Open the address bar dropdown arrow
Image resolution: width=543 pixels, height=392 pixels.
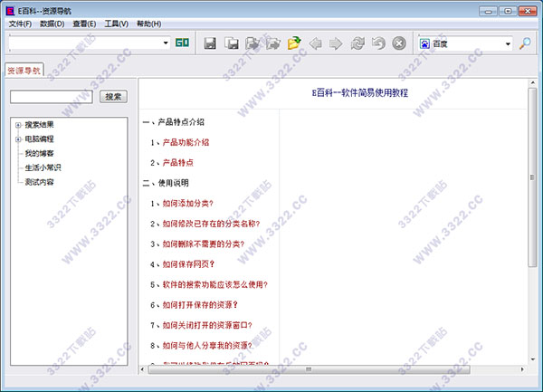[x=166, y=43]
